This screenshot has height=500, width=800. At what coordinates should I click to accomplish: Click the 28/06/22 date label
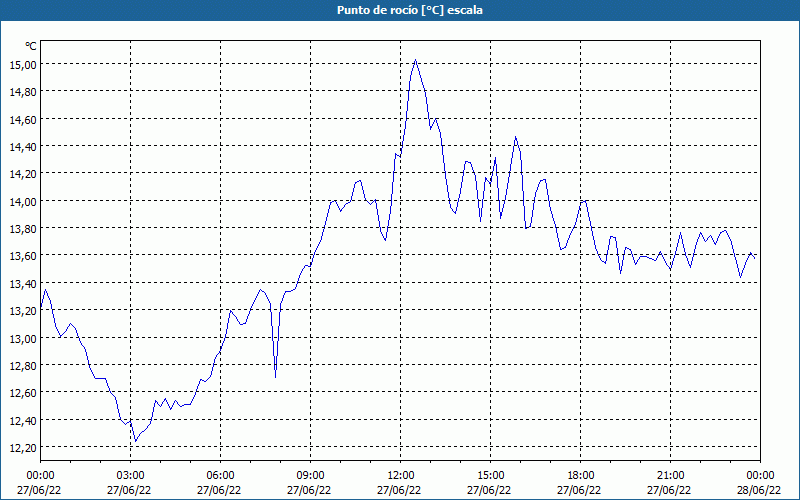759,490
